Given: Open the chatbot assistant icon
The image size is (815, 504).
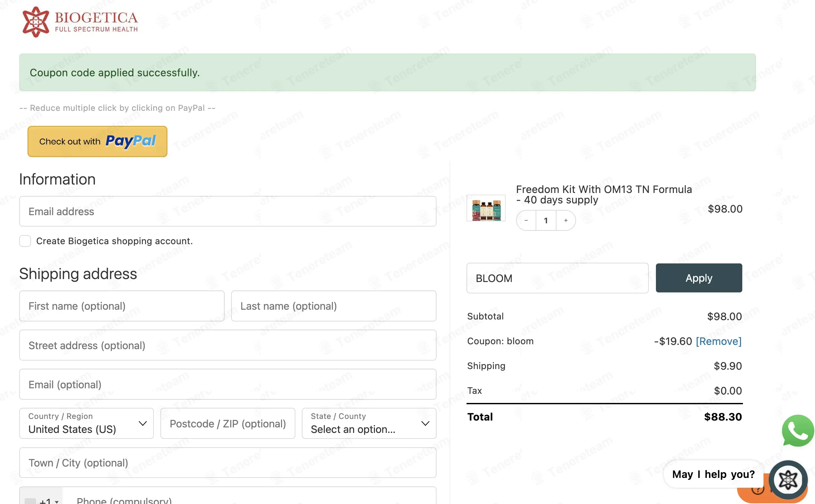Looking at the screenshot, I should [x=788, y=480].
